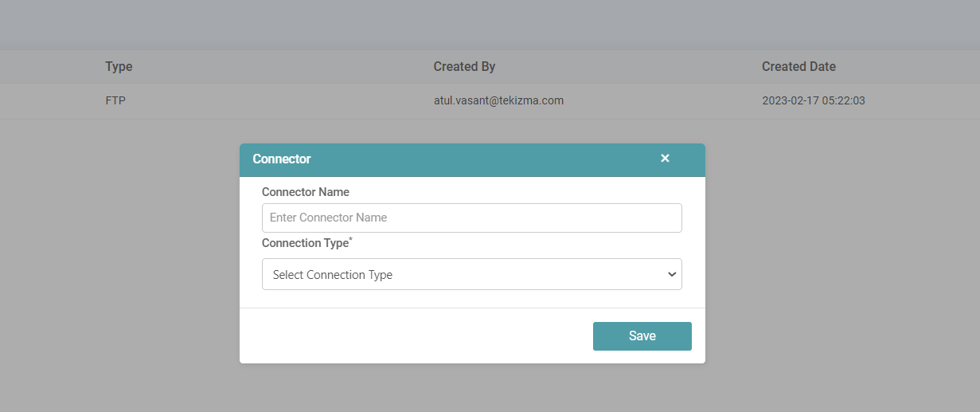Click the FTP type cell in table
980x412 pixels.
click(x=115, y=101)
